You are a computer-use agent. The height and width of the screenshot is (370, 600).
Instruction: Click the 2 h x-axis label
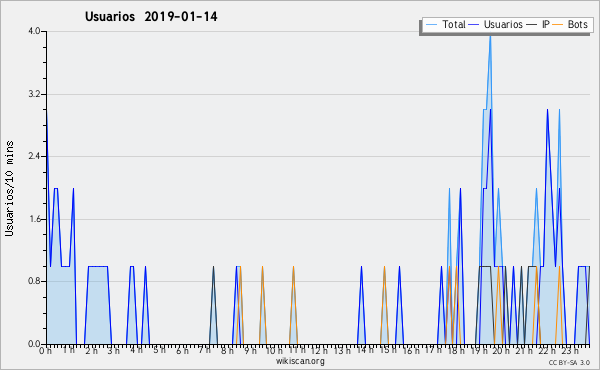tap(91, 351)
